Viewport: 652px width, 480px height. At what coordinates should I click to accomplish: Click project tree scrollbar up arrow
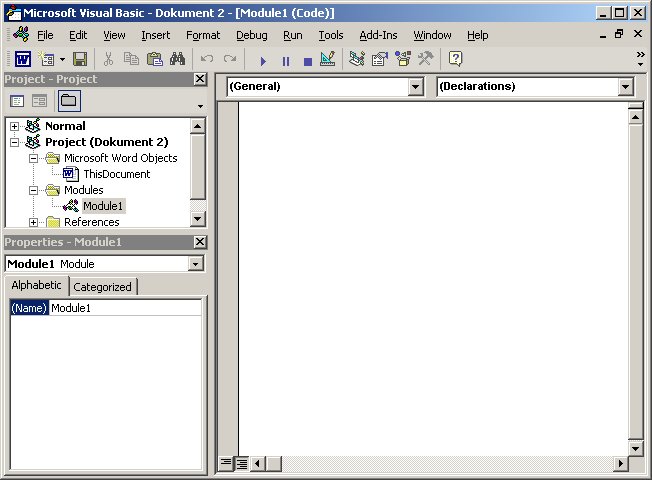(x=198, y=126)
